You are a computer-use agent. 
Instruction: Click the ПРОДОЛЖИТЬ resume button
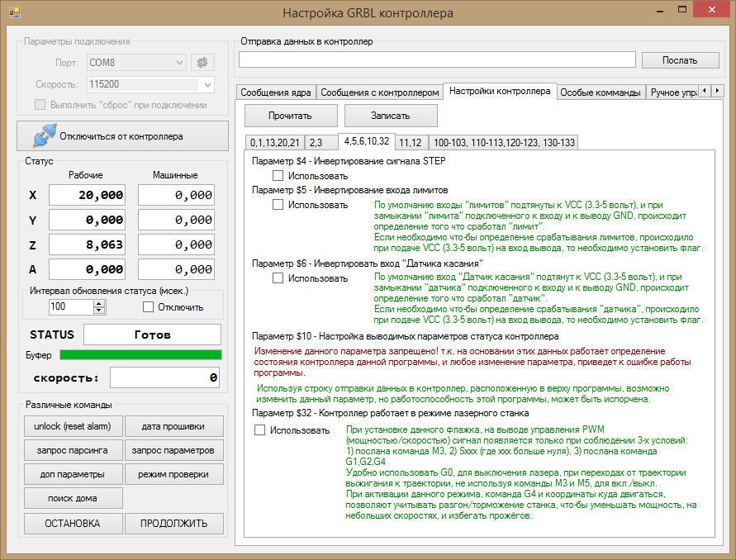[173, 524]
